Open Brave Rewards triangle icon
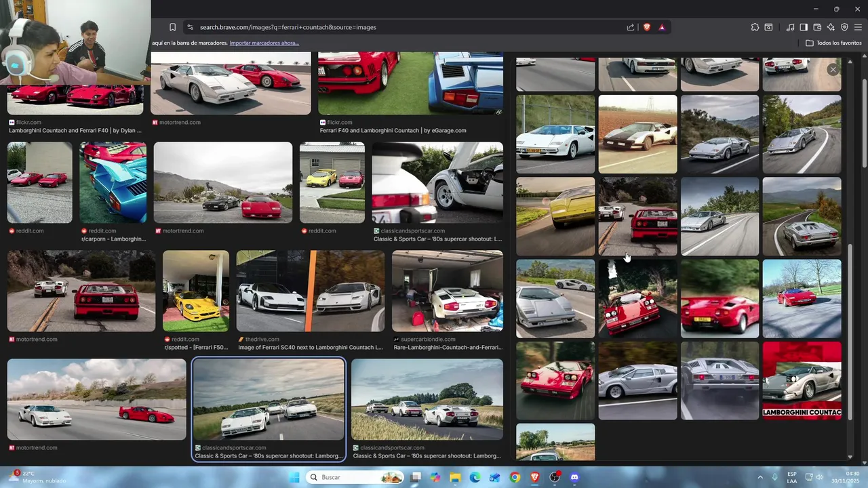Viewport: 868px width, 488px height. pos(662,27)
